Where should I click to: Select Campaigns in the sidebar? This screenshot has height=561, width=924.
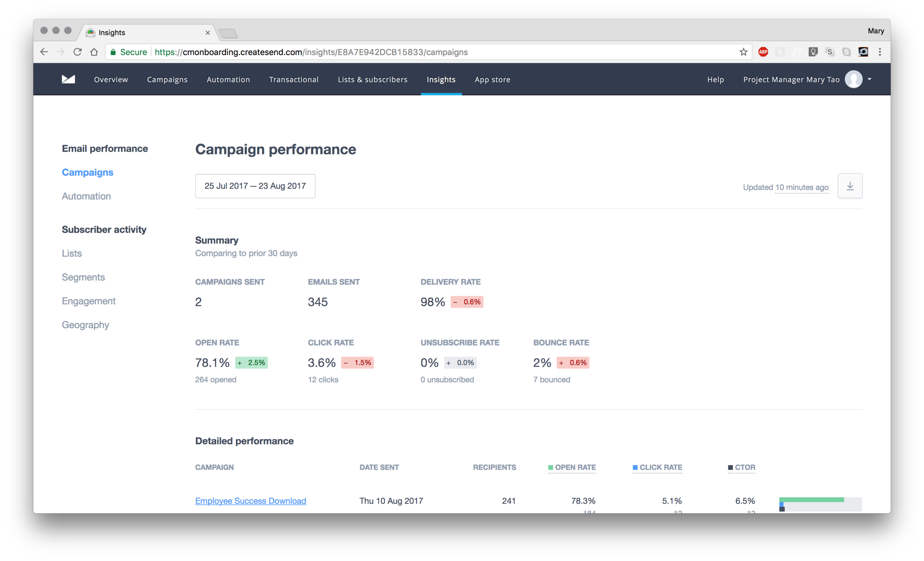(x=87, y=172)
